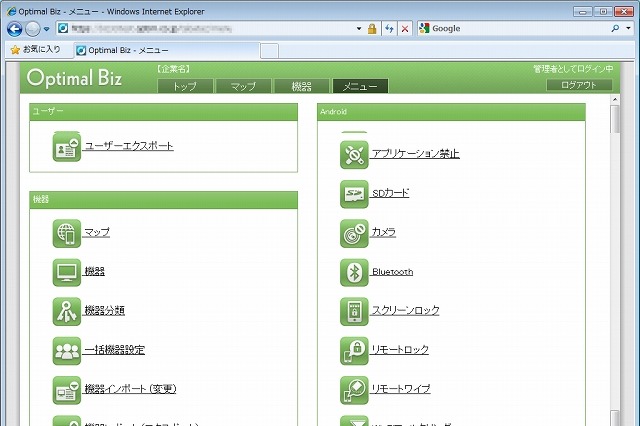Click the refresh page icon
The image size is (640, 426).
point(389,29)
